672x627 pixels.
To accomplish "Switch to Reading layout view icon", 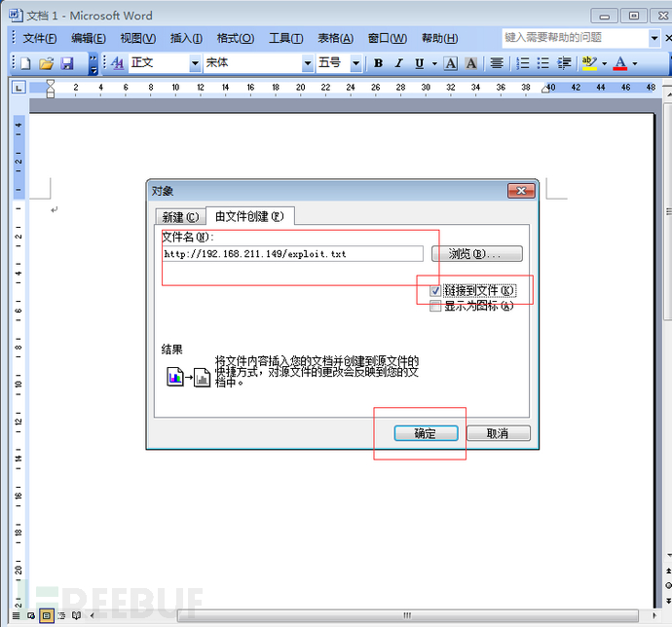I will pyautogui.click(x=76, y=616).
